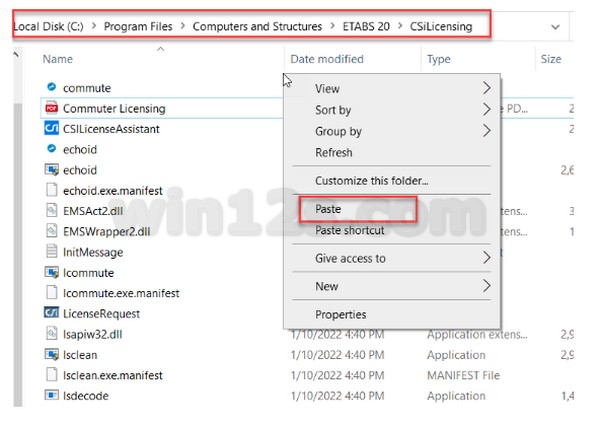
Task: Select the lsdecode file name
Action: pos(86,395)
